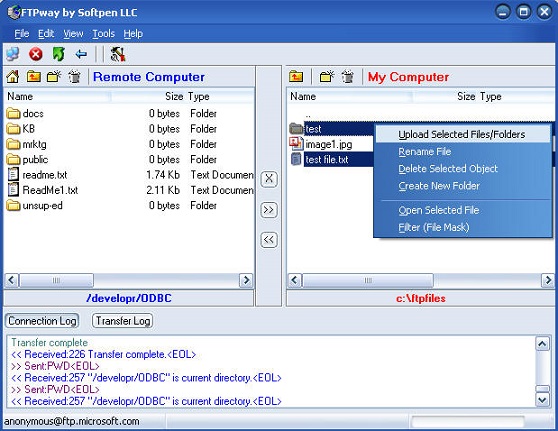Select the image1.jpg file name
Viewport: 558px width, 431px height.
coord(329,144)
